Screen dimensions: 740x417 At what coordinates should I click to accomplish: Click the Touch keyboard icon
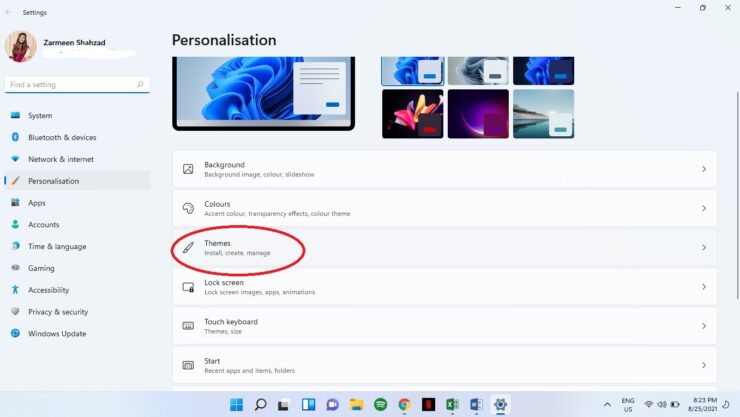click(188, 326)
